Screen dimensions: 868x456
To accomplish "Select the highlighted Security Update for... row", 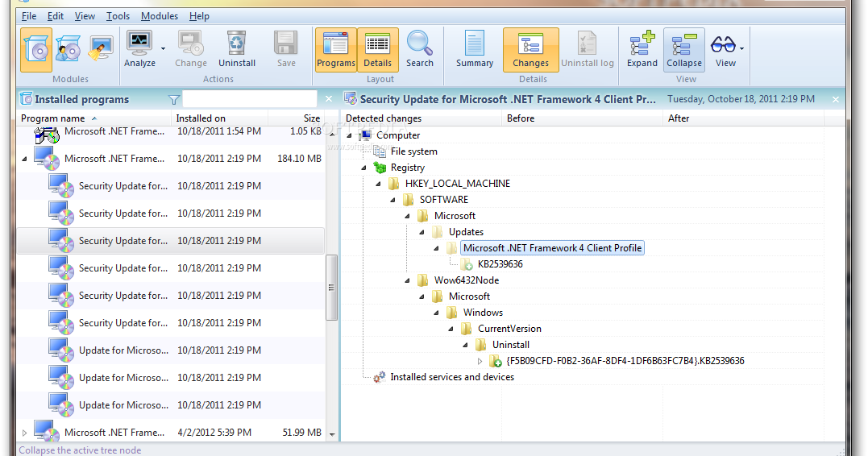I will pyautogui.click(x=171, y=241).
